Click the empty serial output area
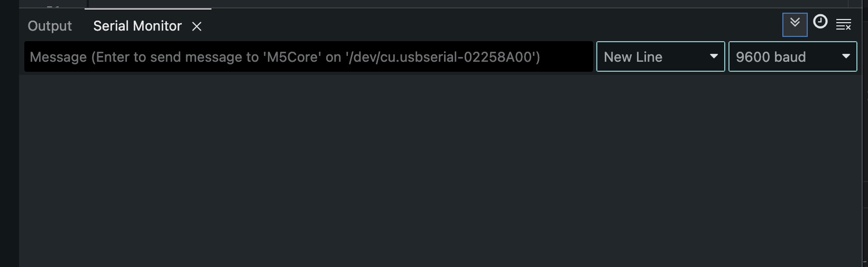 click(443, 170)
